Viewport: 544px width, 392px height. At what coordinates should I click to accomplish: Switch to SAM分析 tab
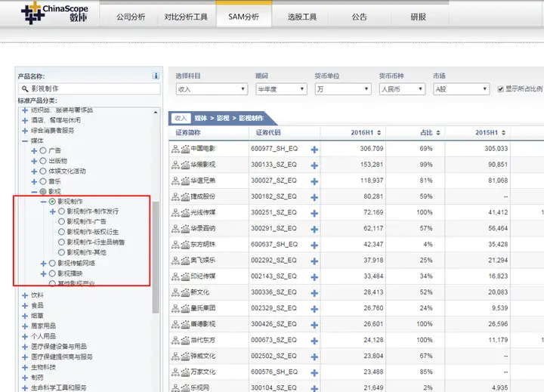coord(244,17)
